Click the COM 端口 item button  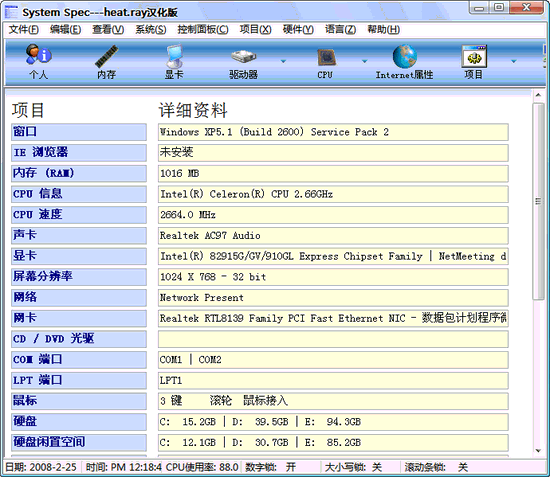coord(79,360)
